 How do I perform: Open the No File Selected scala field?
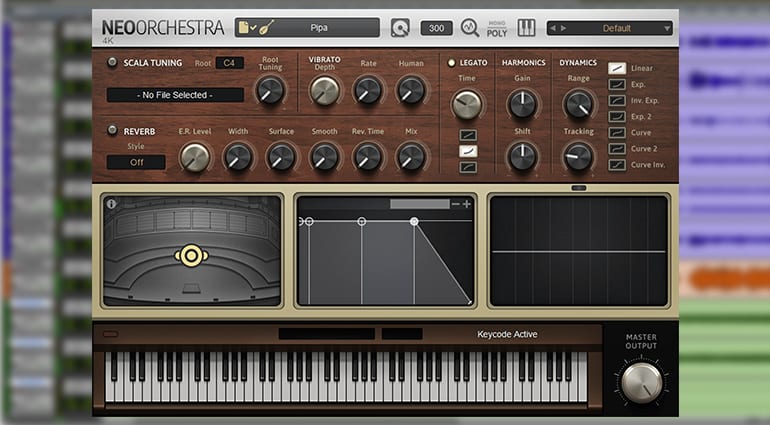click(x=175, y=95)
